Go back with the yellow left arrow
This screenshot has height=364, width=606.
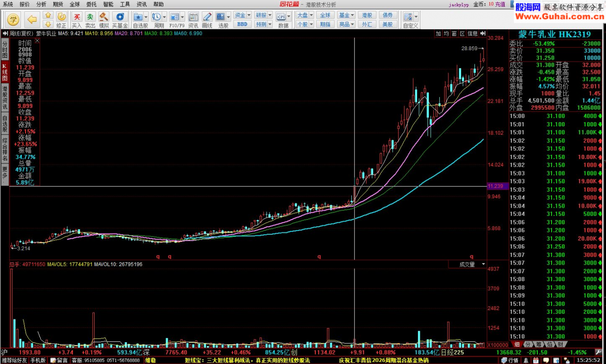pos(32,19)
